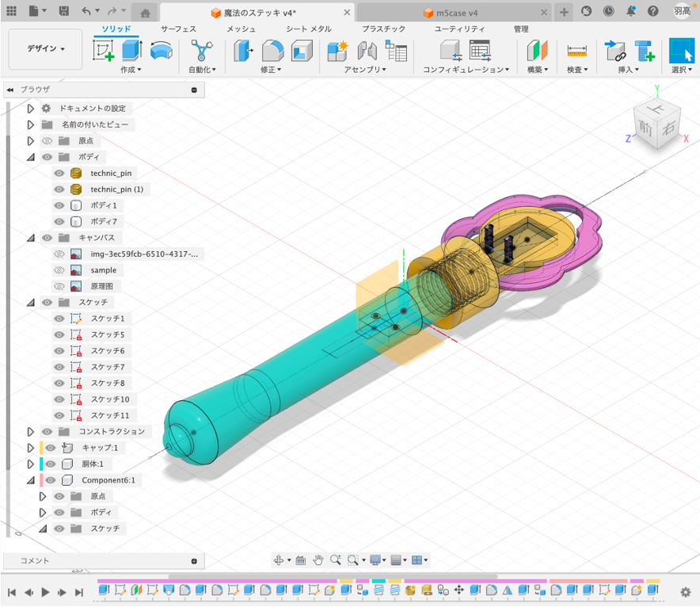Image resolution: width=700 pixels, height=607 pixels.
Task: Click the Pan hand navigation icon
Action: click(x=318, y=560)
